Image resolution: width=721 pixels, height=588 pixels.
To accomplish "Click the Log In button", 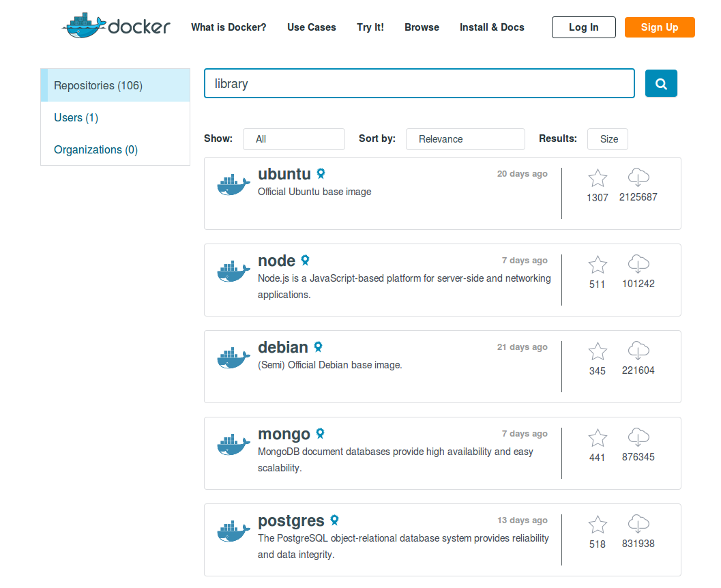I will click(x=583, y=27).
